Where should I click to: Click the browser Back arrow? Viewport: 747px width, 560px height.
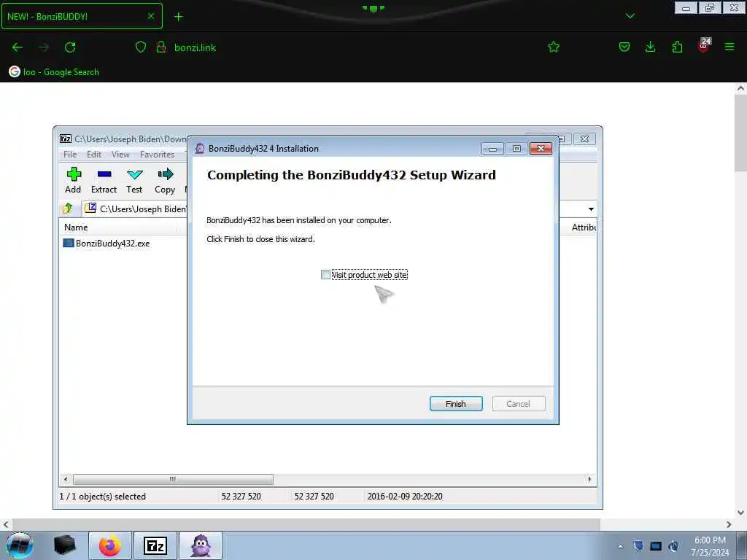pos(18,47)
